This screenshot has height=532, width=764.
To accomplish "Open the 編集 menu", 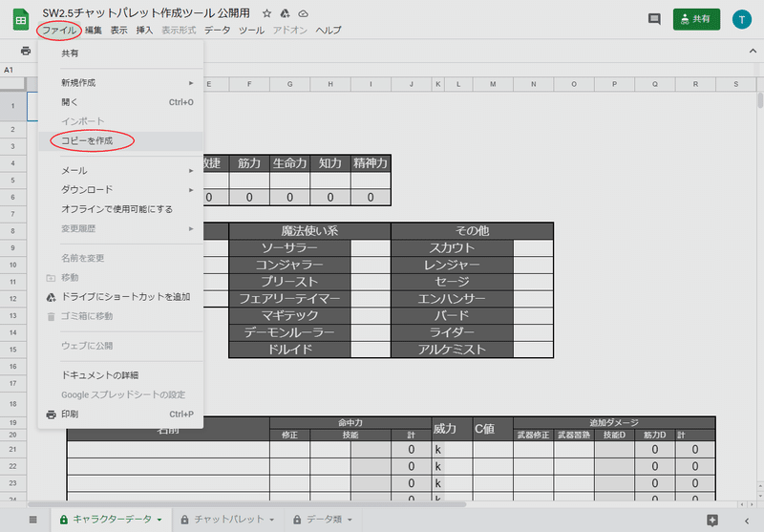I will [93, 31].
